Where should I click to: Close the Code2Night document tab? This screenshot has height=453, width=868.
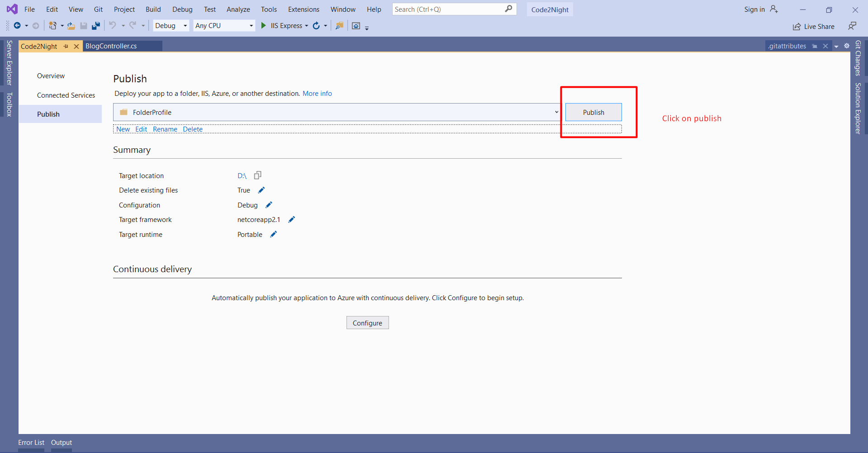coord(76,46)
